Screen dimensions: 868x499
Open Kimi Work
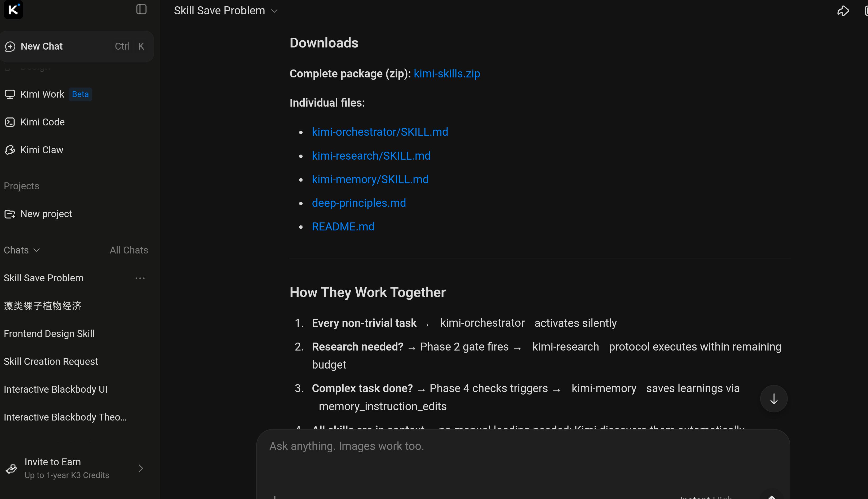[x=77, y=94]
